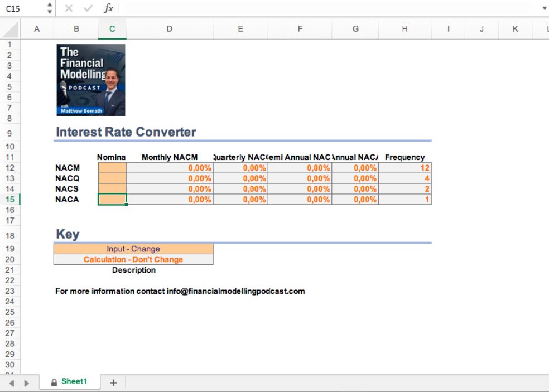The image size is (549, 392).
Task: Click the Frequency value 12 cell for NACM
Action: point(406,167)
